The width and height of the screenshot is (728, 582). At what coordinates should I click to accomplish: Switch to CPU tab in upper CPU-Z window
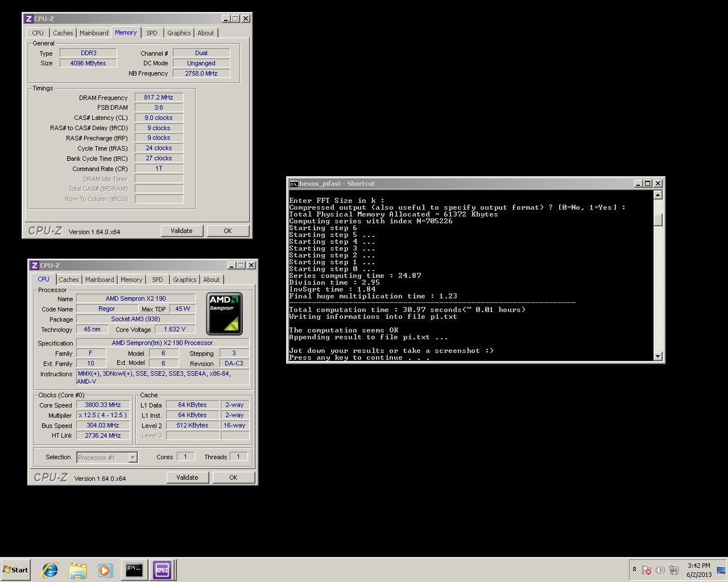point(38,33)
